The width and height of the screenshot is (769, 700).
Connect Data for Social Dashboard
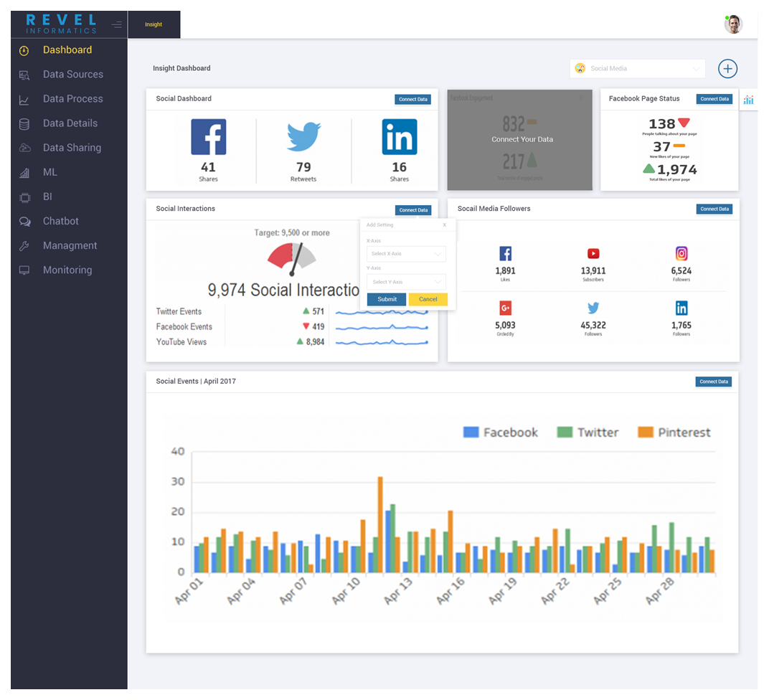[x=413, y=100]
